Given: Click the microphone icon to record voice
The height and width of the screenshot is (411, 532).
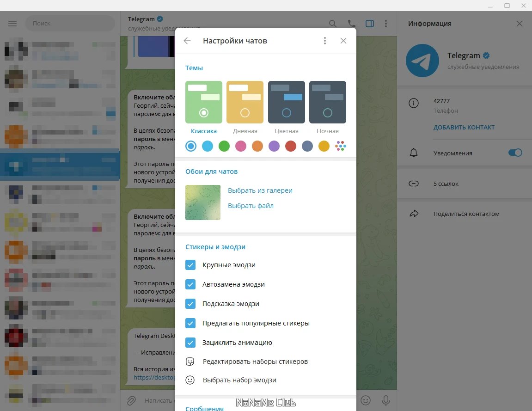Looking at the screenshot, I should click(x=385, y=400).
